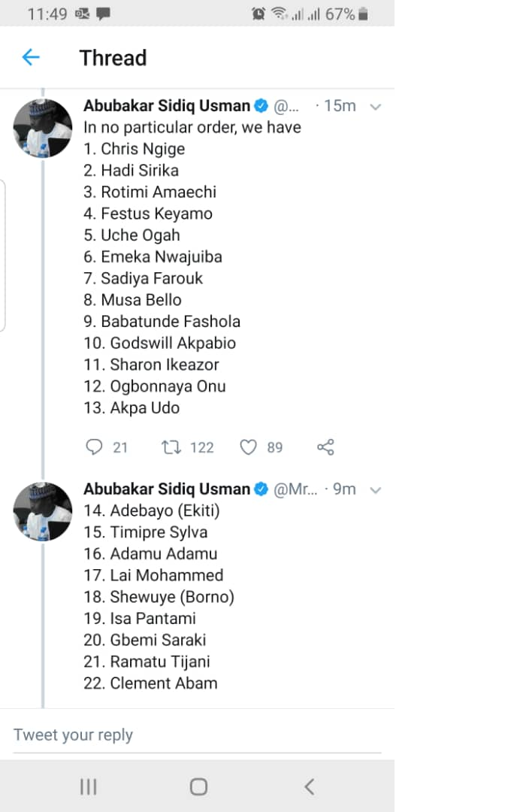Open options chevron on the 9m tweet

[x=376, y=490]
